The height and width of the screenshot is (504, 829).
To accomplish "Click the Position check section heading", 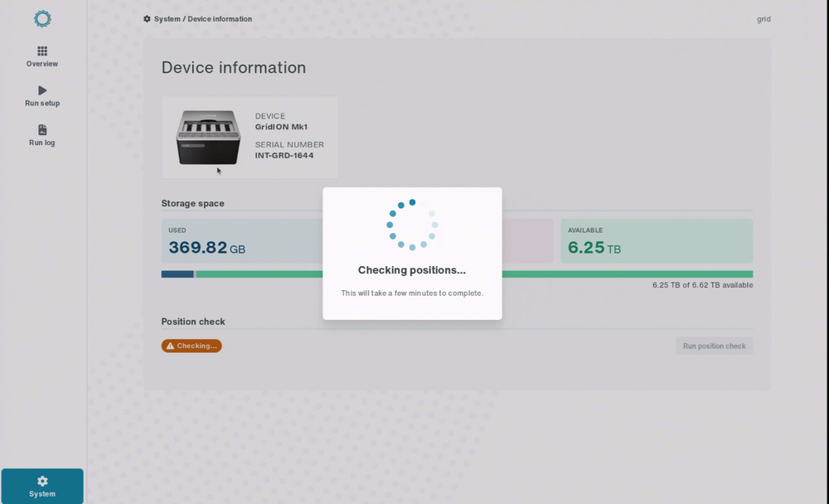I will point(193,322).
